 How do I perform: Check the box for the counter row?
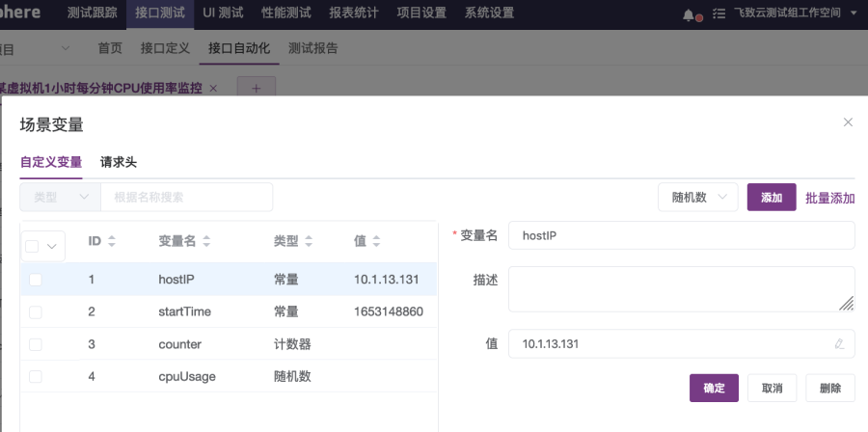[36, 344]
